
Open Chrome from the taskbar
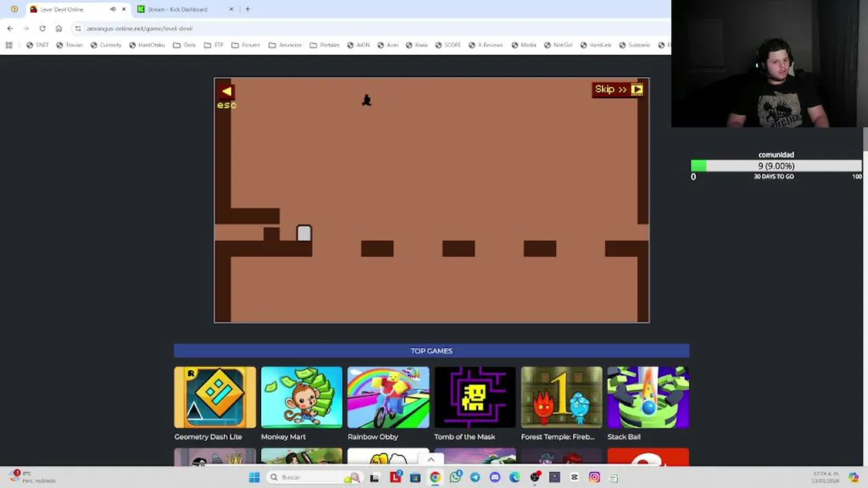[435, 477]
